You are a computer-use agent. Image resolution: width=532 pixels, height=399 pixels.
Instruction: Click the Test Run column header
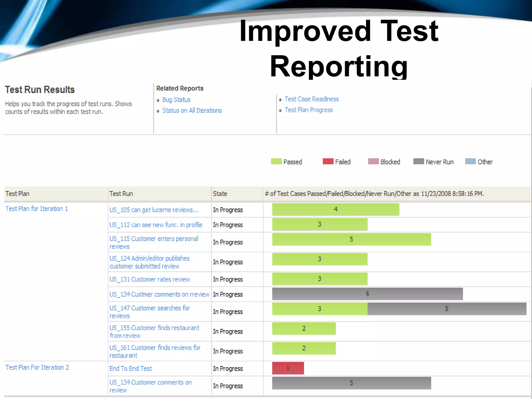[x=121, y=194]
